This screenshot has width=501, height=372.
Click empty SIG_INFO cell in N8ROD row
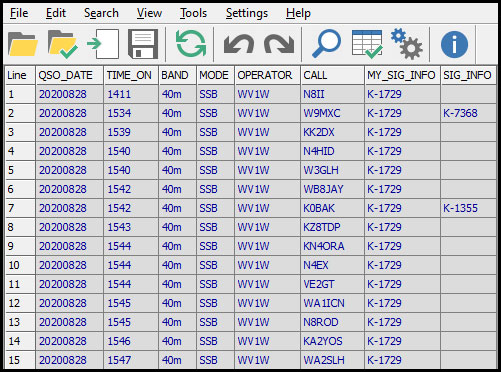tap(469, 322)
